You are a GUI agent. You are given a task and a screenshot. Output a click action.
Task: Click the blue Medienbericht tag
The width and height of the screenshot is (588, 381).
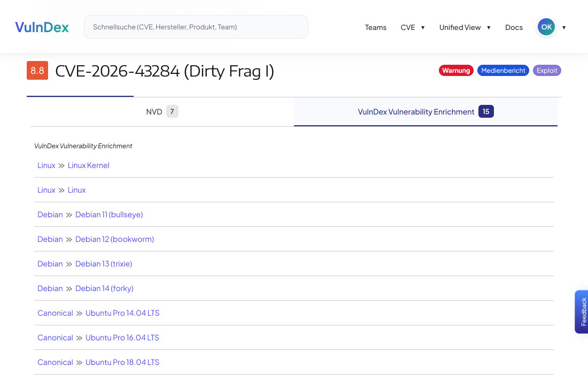coord(503,71)
